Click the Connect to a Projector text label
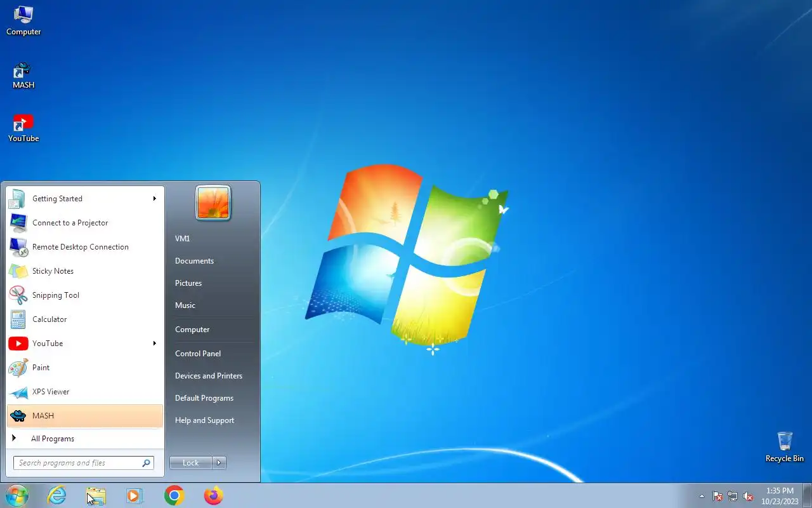The height and width of the screenshot is (508, 812). click(70, 223)
